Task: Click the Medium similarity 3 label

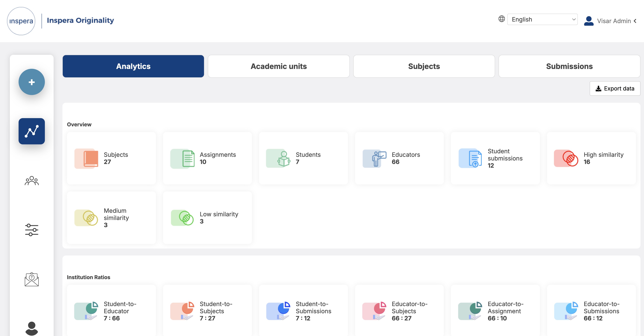Action: (x=116, y=218)
